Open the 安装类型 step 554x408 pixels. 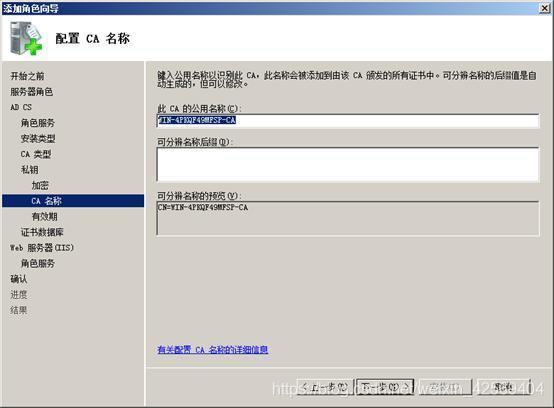(38, 138)
